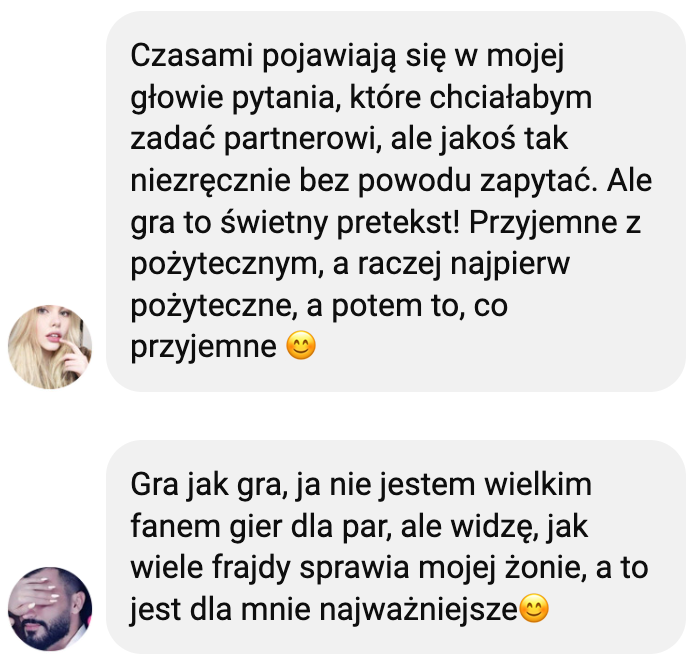Select the message starting 'Gra jak gra'
694x660 pixels.
[x=396, y=547]
